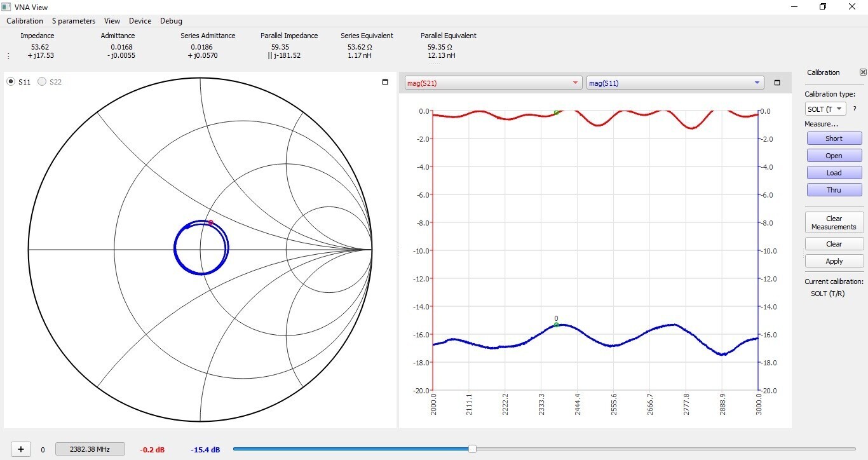Click the Apply calibration button
This screenshot has width=868, height=460.
click(x=834, y=261)
